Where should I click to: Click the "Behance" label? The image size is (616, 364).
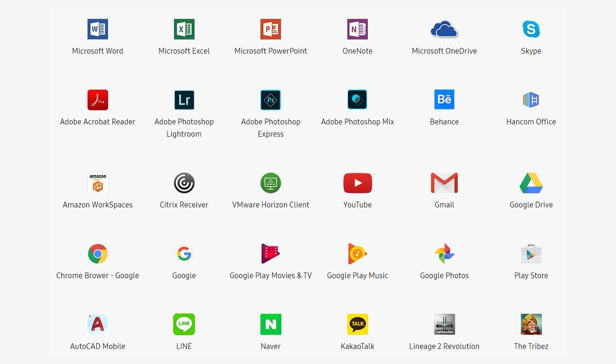point(444,121)
